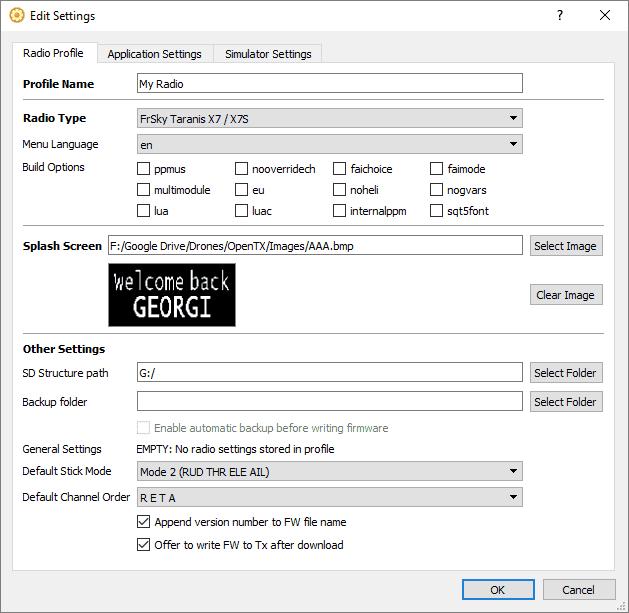This screenshot has width=629, height=613.
Task: Select Folder for Backup folder
Action: (x=566, y=402)
